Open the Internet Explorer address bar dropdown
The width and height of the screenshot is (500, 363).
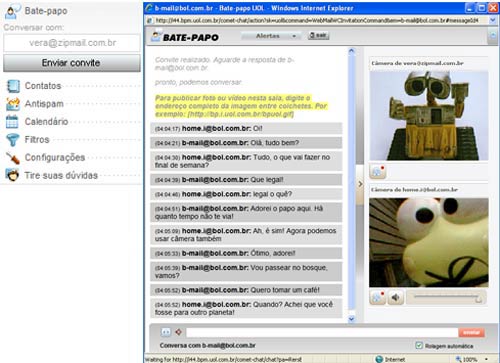[493, 21]
